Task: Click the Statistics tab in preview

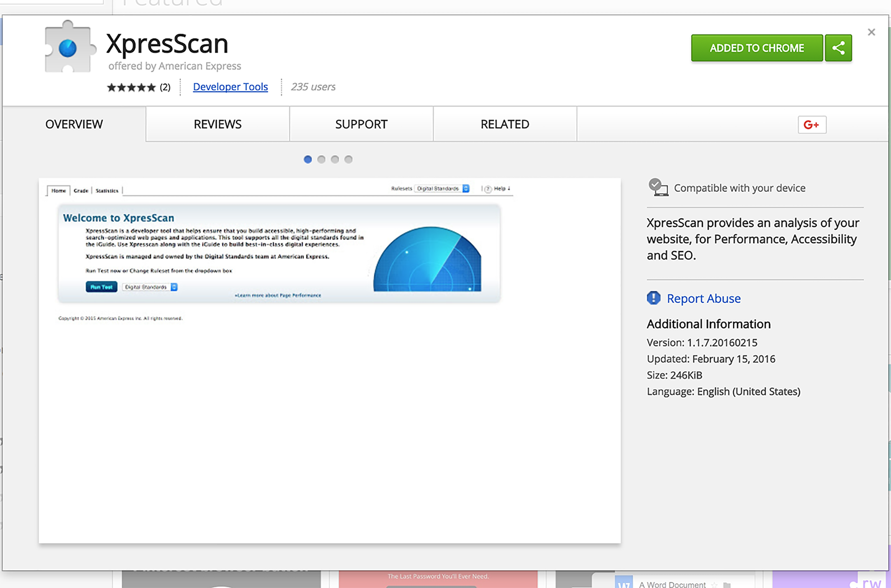Action: click(107, 191)
